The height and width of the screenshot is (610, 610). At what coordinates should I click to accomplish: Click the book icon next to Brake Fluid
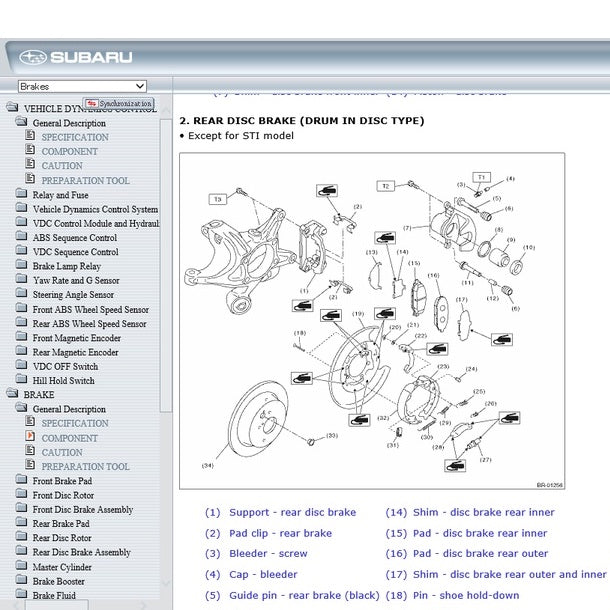[x=22, y=595]
